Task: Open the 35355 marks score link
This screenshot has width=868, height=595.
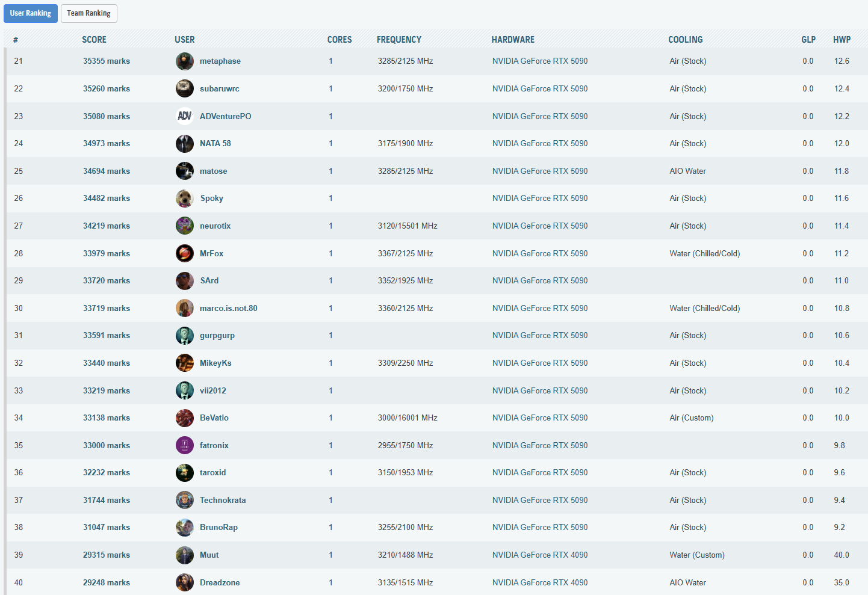Action: pos(107,61)
